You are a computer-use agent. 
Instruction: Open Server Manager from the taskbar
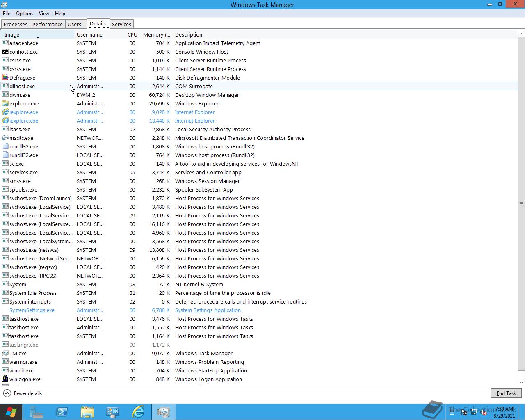37,412
